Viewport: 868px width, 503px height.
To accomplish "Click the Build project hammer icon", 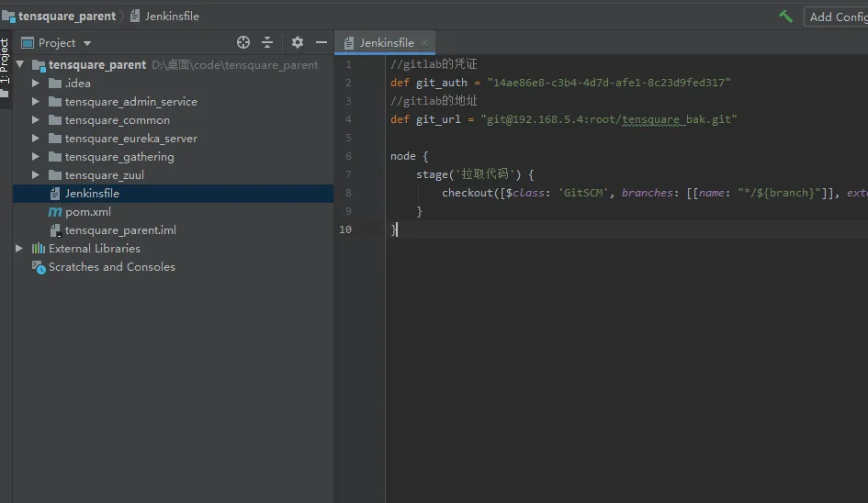I will (785, 16).
